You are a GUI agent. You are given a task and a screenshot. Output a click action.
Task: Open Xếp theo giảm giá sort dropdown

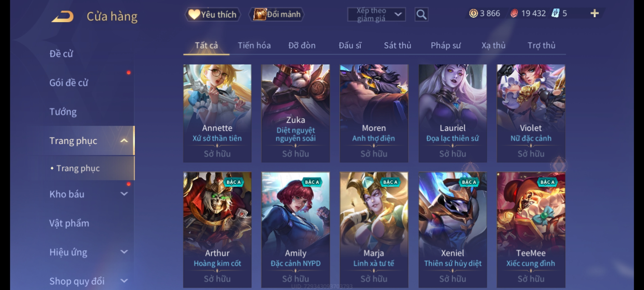(x=376, y=15)
